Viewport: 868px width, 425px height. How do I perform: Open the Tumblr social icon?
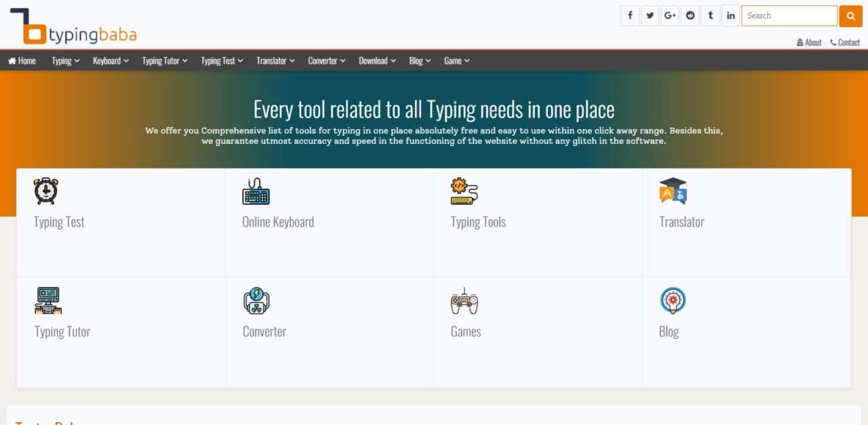tap(711, 16)
